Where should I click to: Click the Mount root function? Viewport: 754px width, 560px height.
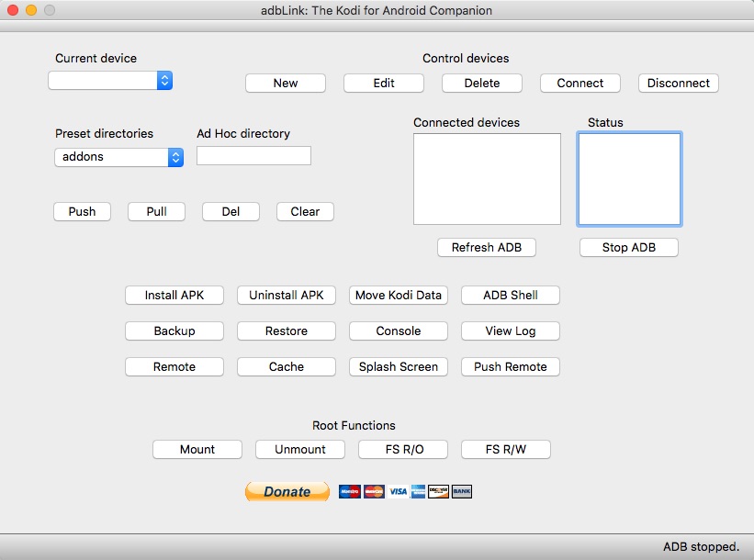[197, 449]
